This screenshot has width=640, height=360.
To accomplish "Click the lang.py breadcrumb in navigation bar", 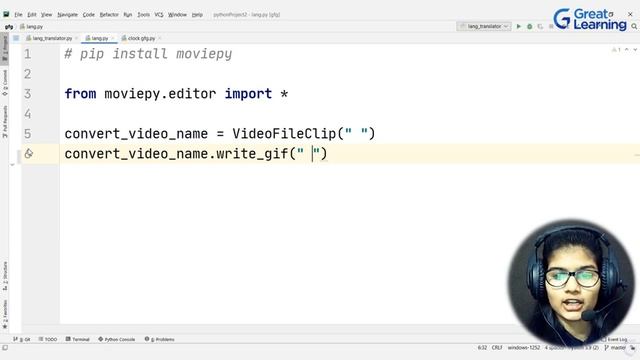I will 31,27.
